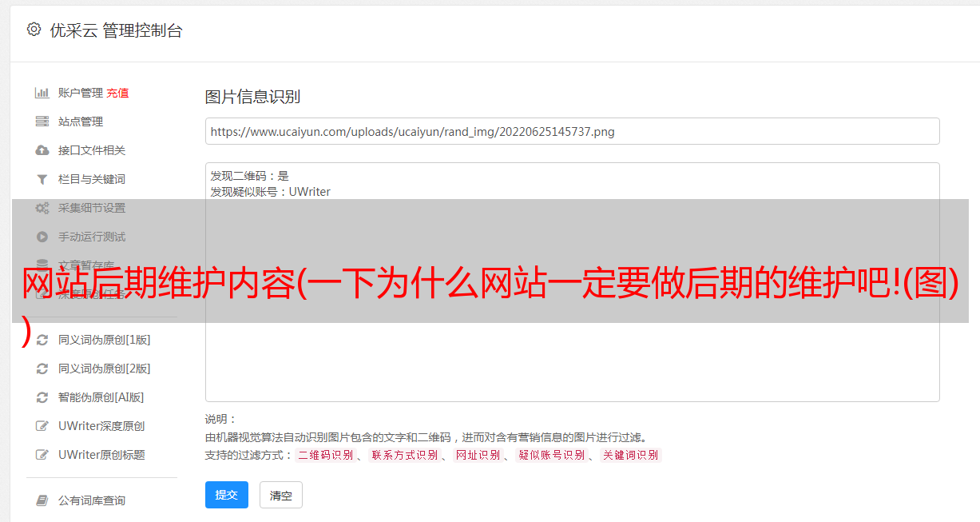Screen dimensions: 980x522
Task: Select 智能伪原创[AI版]
Action: point(101,397)
